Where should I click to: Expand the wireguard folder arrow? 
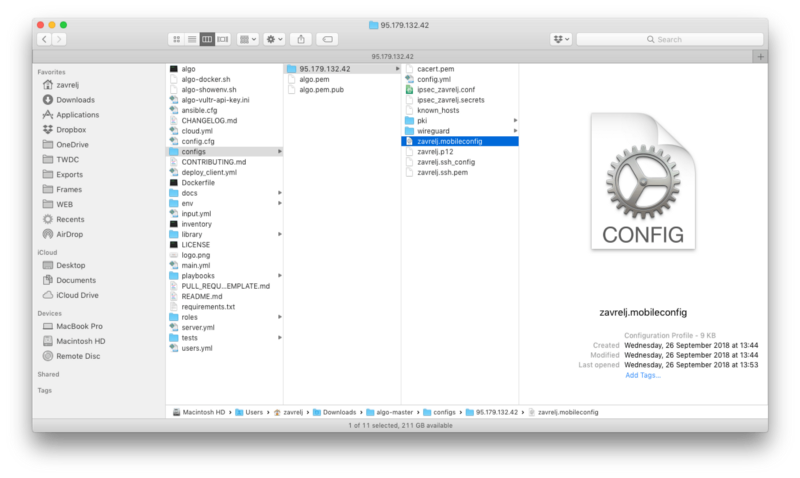point(515,131)
